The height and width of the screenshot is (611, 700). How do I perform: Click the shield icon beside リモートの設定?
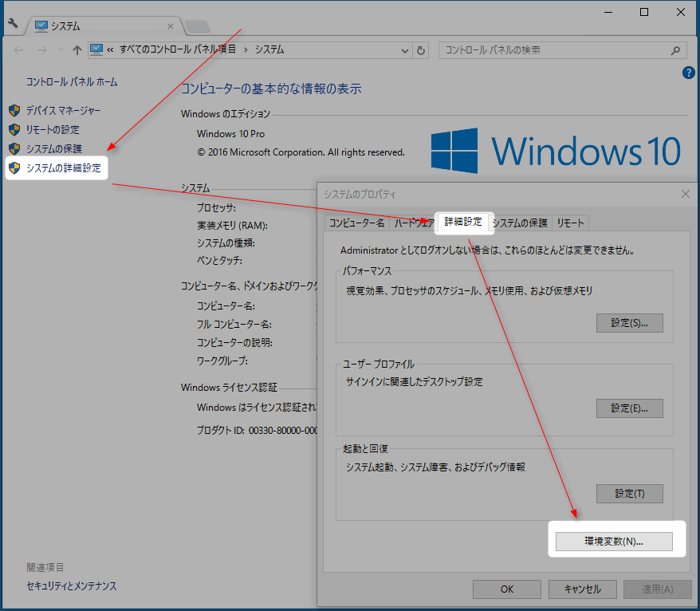pos(14,129)
